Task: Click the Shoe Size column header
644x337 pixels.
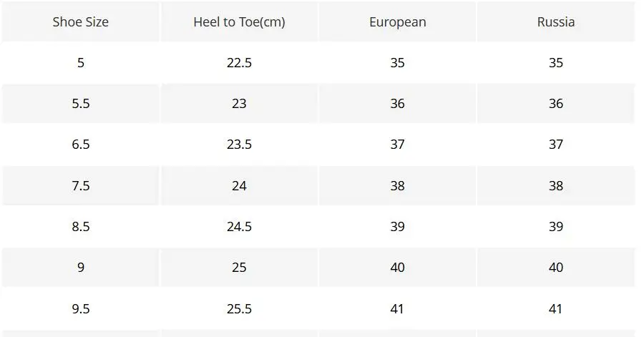Action: coord(81,22)
